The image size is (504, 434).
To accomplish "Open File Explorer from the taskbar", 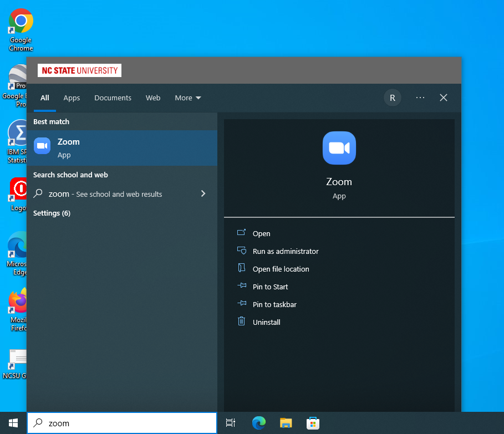I will (x=286, y=422).
